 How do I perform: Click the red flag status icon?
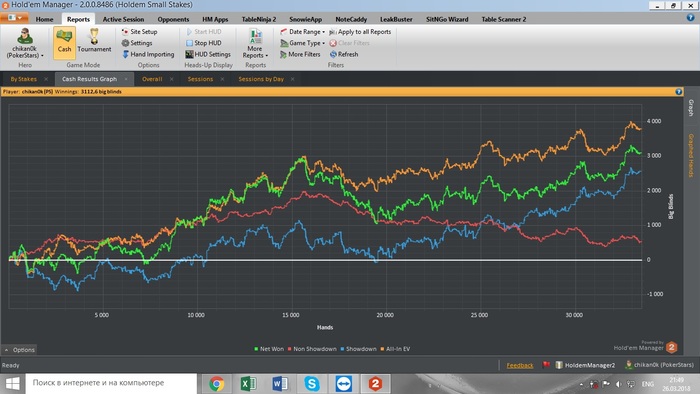pyautogui.click(x=546, y=365)
